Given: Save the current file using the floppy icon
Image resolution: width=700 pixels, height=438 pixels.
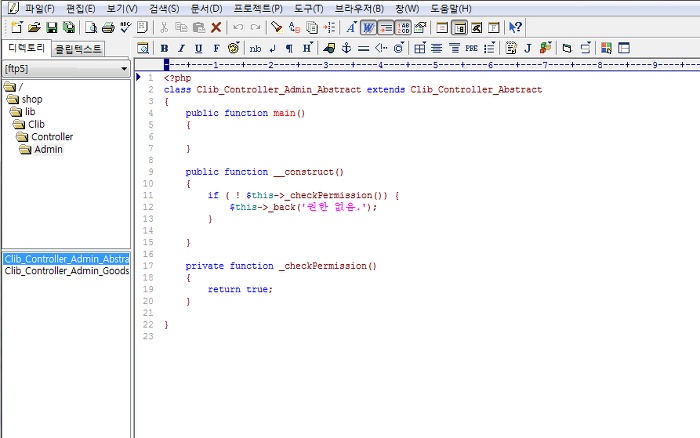Looking at the screenshot, I should [x=52, y=27].
